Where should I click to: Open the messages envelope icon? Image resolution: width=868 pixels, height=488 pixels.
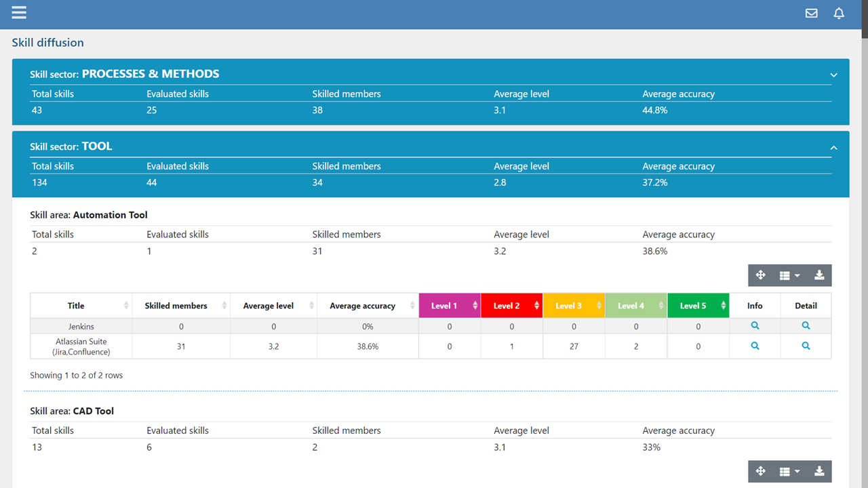pos(811,13)
